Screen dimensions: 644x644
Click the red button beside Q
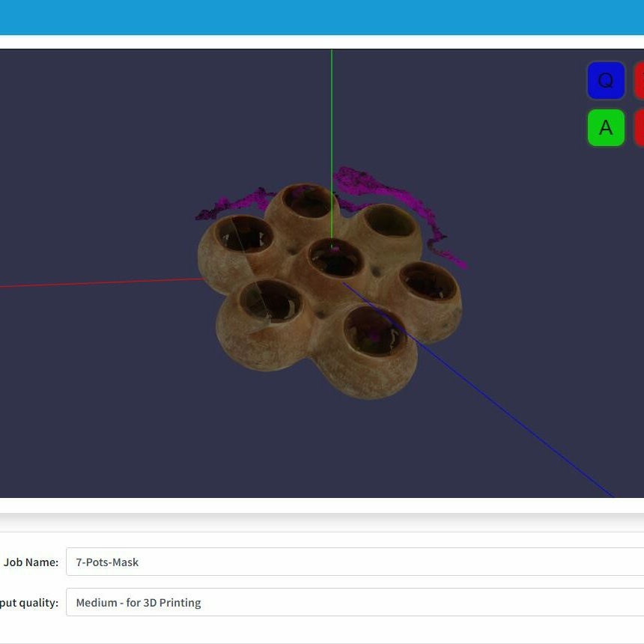point(640,81)
